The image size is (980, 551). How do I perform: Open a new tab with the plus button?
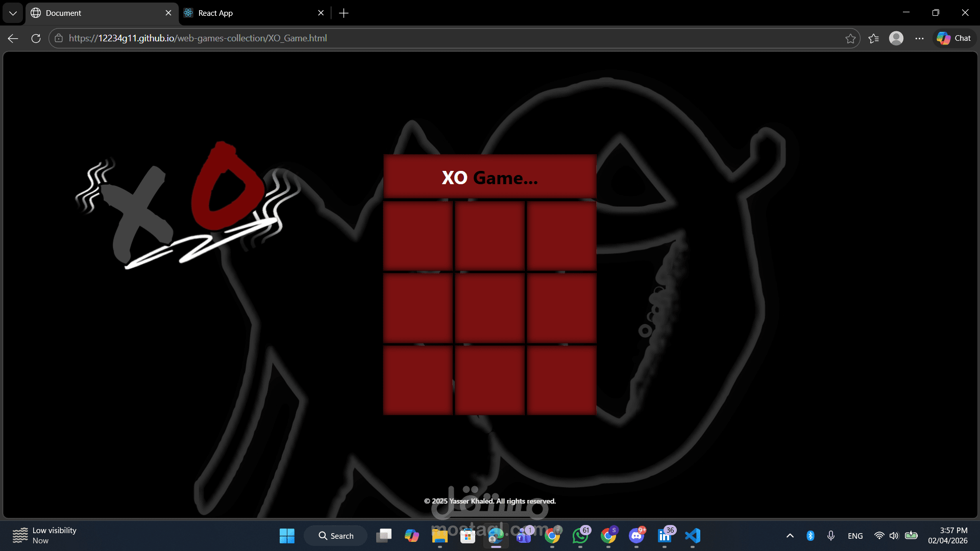click(344, 13)
